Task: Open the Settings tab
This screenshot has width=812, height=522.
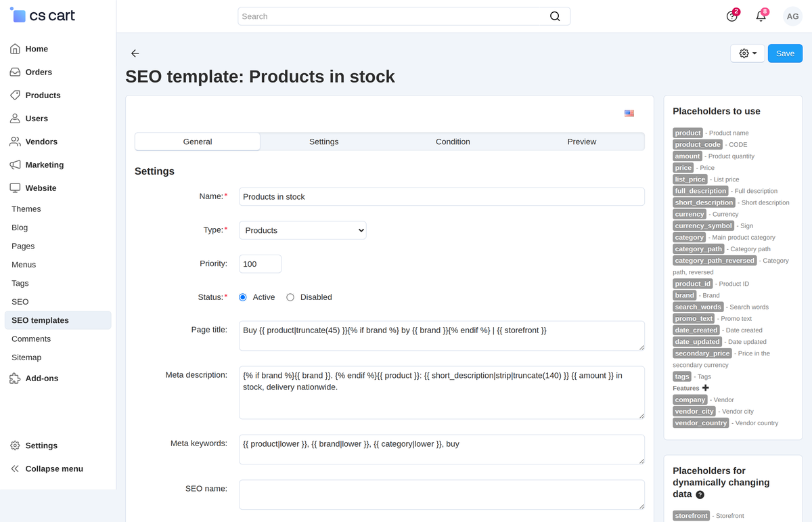Action: [x=324, y=142]
